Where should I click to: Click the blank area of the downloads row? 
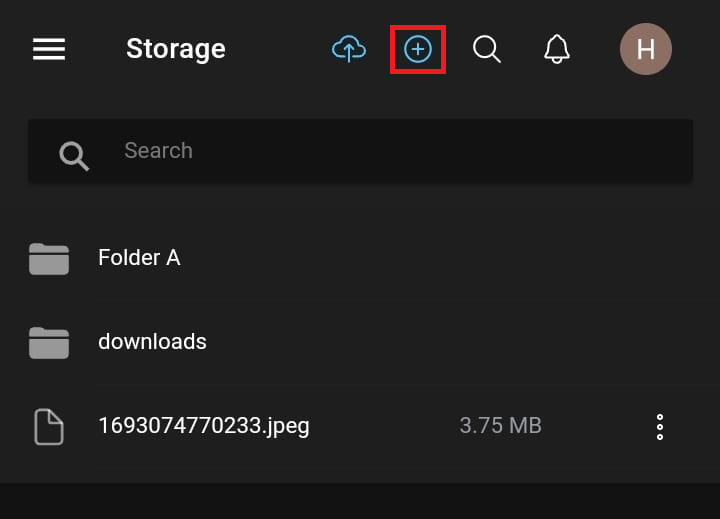pos(450,342)
